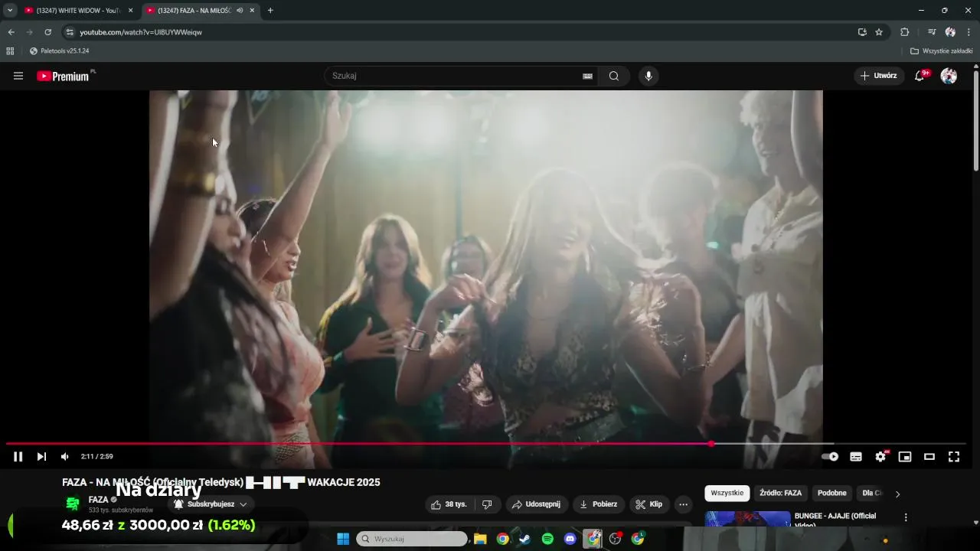This screenshot has width=980, height=551.
Task: Open the FAZA channel avatar
Action: click(73, 504)
